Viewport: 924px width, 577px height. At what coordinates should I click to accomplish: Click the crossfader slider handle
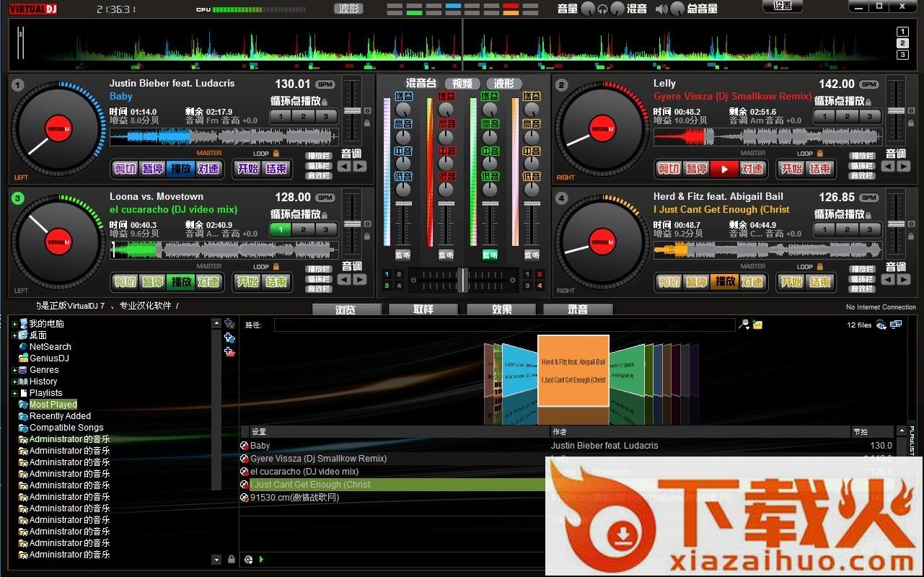click(462, 280)
